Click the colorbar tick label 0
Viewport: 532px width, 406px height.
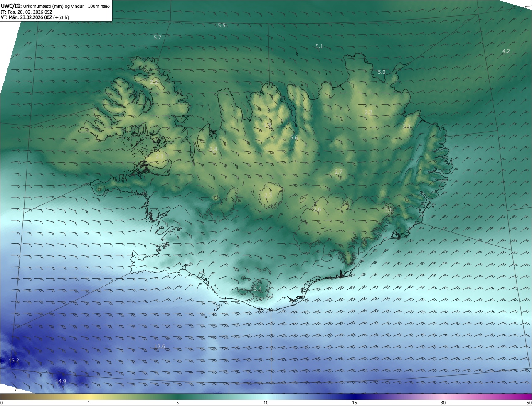tap(2, 403)
